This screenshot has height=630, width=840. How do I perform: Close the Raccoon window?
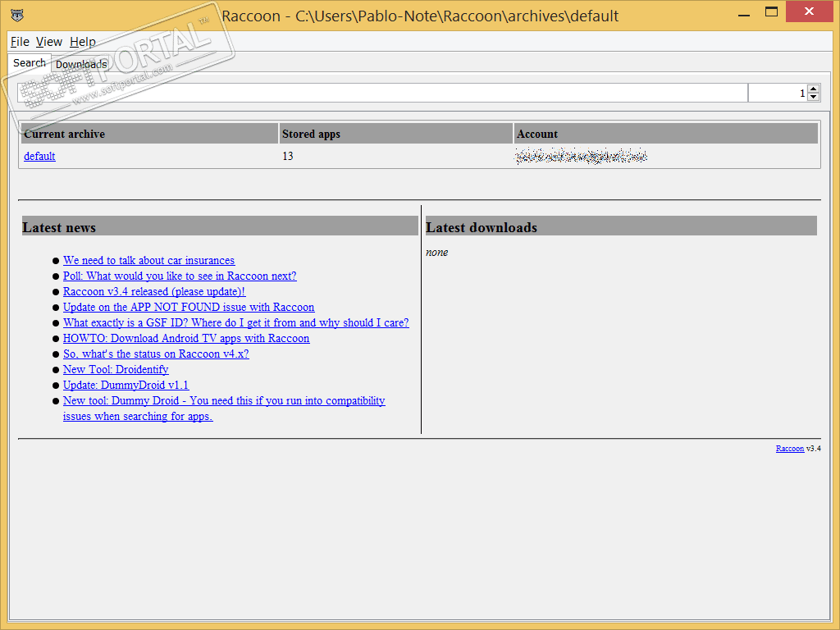809,11
